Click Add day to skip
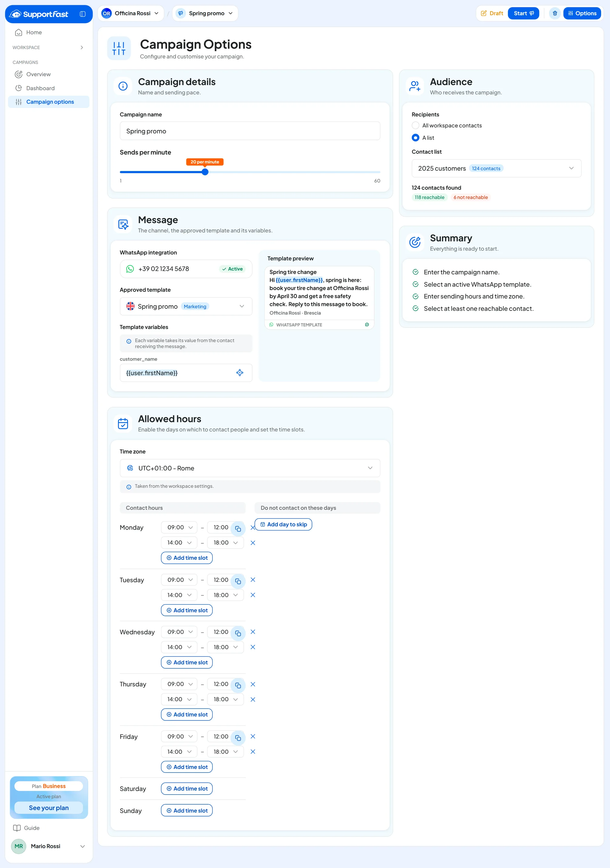This screenshot has height=868, width=610. (x=283, y=524)
